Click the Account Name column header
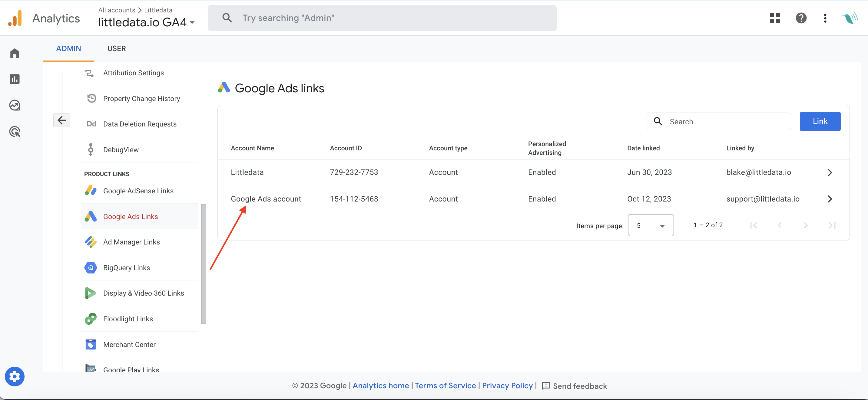This screenshot has height=400, width=868. click(252, 148)
